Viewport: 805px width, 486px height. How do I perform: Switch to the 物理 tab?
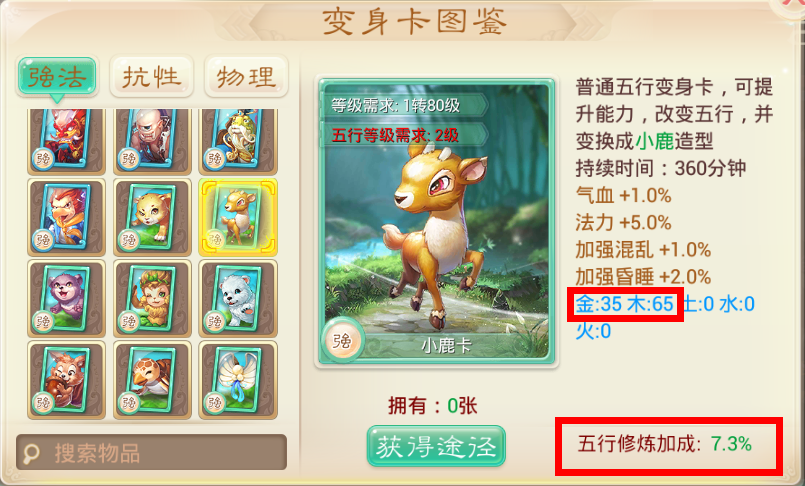(x=246, y=77)
